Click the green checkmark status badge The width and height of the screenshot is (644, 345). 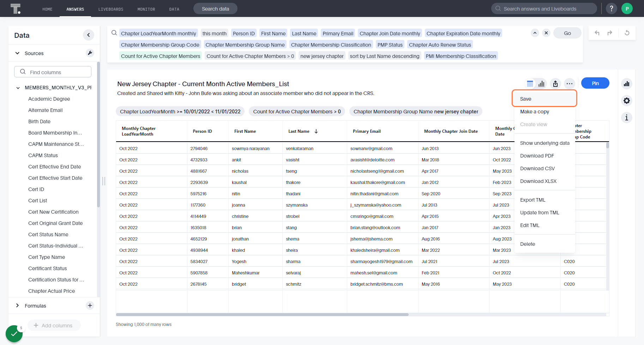(14, 334)
